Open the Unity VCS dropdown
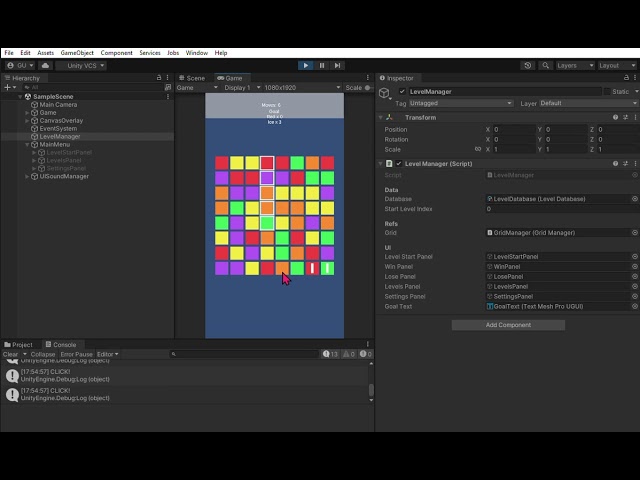The width and height of the screenshot is (640, 480). point(81,65)
